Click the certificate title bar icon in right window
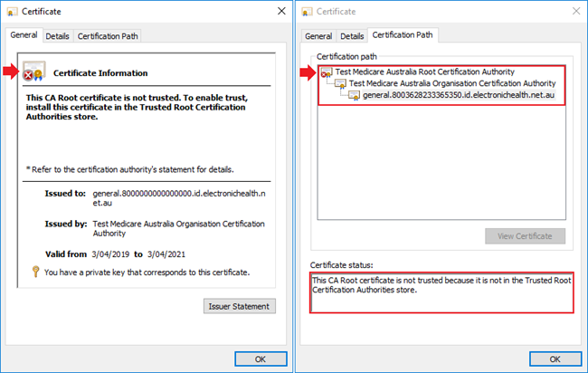588x373 pixels. (x=307, y=12)
